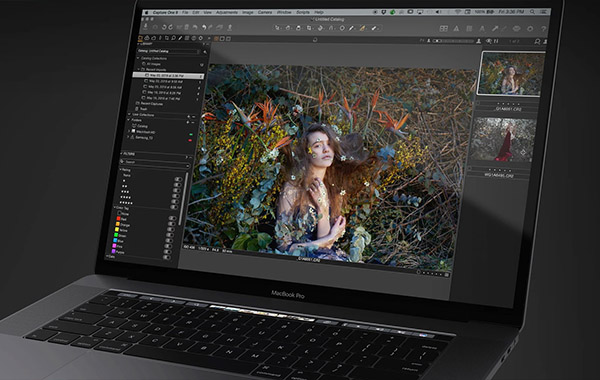
Task: Open the File menu
Action: (185, 13)
